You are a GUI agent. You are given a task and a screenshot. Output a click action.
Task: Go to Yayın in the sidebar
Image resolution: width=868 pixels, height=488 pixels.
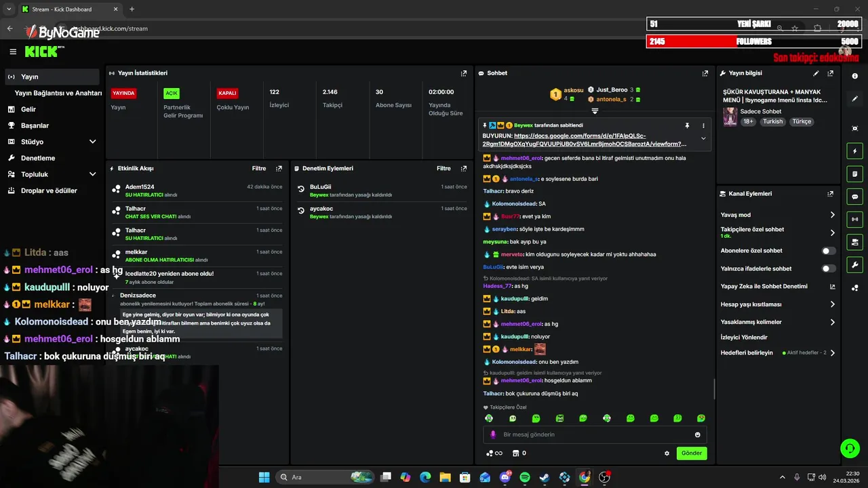coord(52,77)
